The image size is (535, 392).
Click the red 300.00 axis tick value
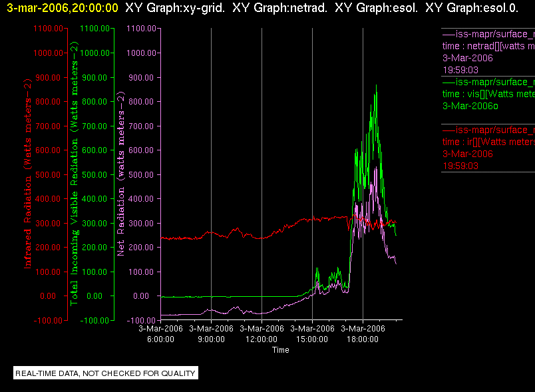[x=48, y=224]
